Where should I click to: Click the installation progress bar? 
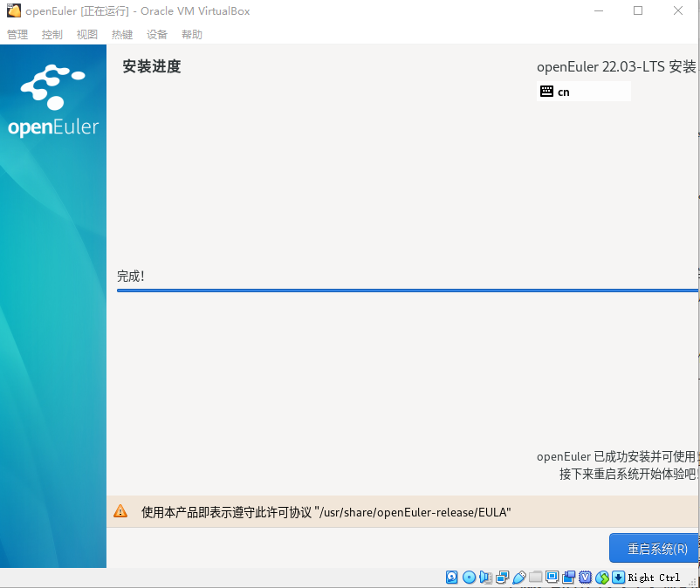coord(407,291)
